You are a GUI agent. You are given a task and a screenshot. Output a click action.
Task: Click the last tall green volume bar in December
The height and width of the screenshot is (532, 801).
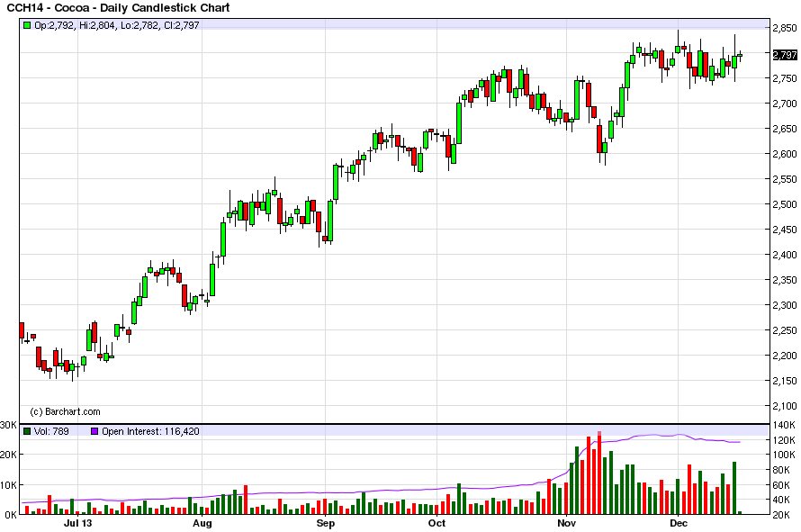(734, 488)
